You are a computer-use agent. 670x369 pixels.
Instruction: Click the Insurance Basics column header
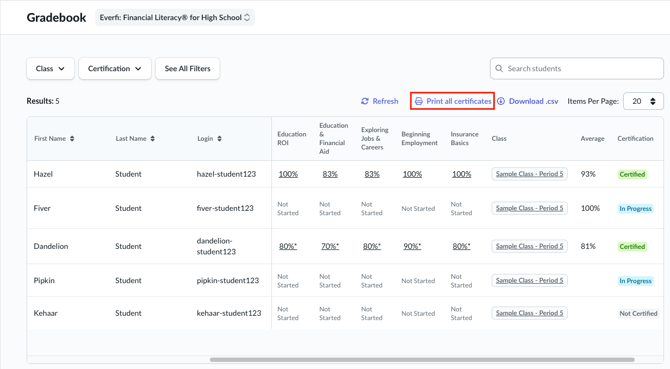(x=464, y=138)
